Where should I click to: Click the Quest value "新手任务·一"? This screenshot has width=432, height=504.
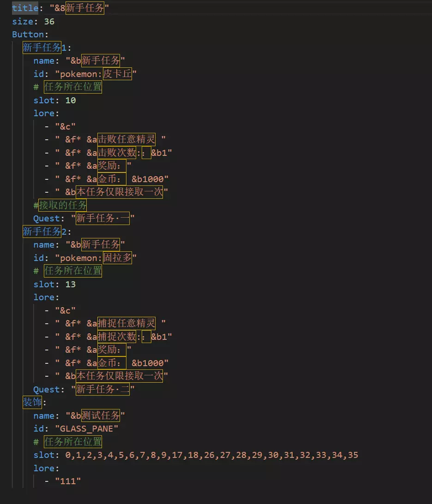[102, 218]
